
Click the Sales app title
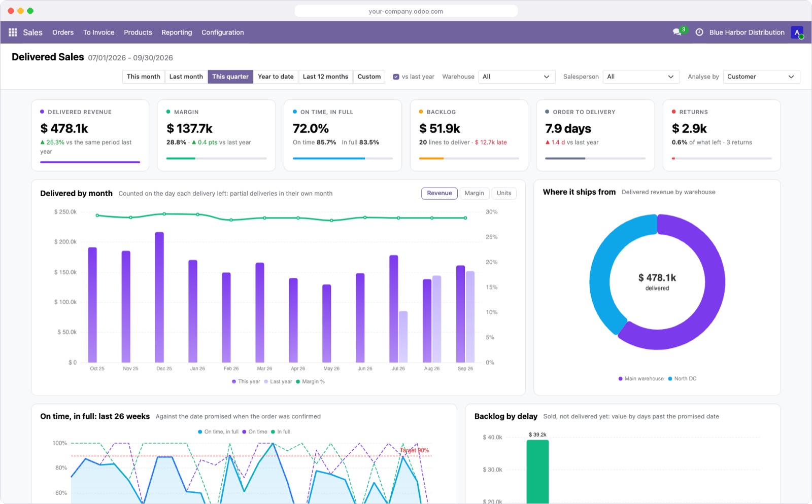(x=32, y=32)
